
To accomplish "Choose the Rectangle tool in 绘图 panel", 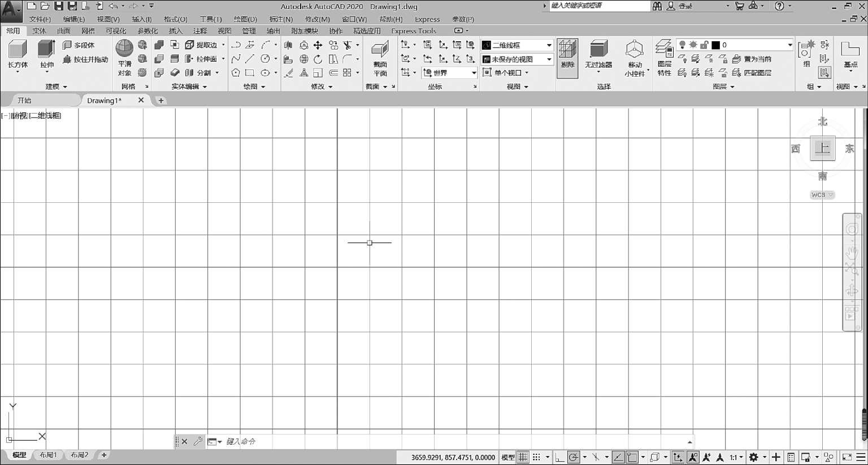I will click(250, 73).
